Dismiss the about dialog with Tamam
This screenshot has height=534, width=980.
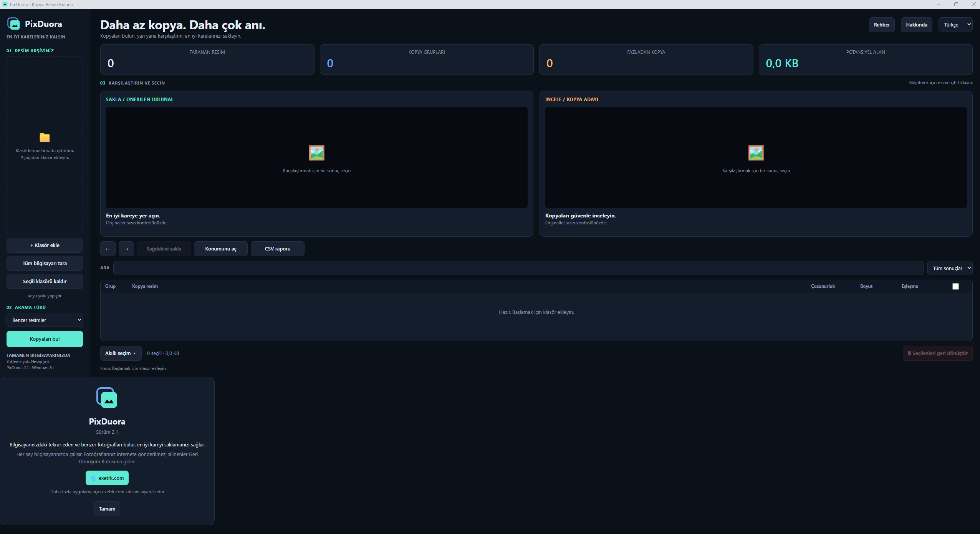(107, 509)
